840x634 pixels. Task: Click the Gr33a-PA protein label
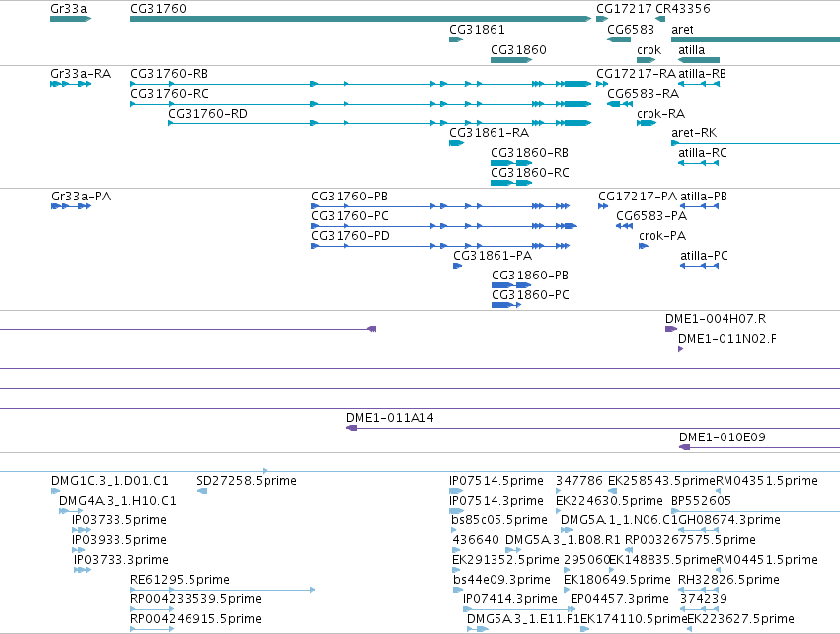click(81, 197)
